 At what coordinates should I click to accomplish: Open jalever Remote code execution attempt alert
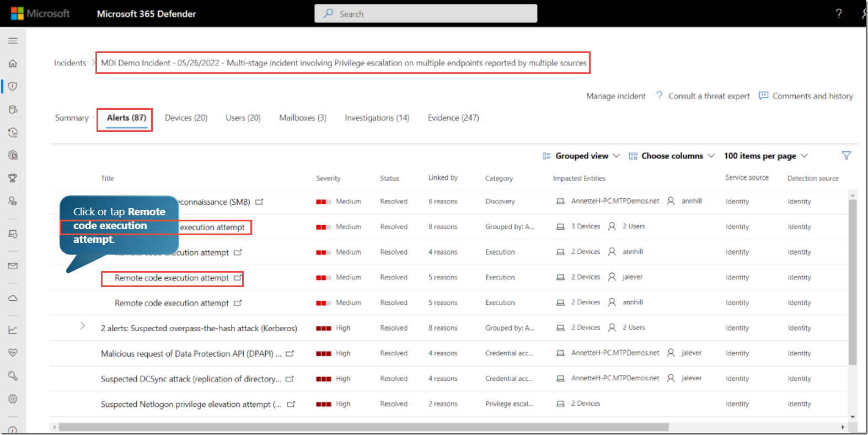(172, 278)
